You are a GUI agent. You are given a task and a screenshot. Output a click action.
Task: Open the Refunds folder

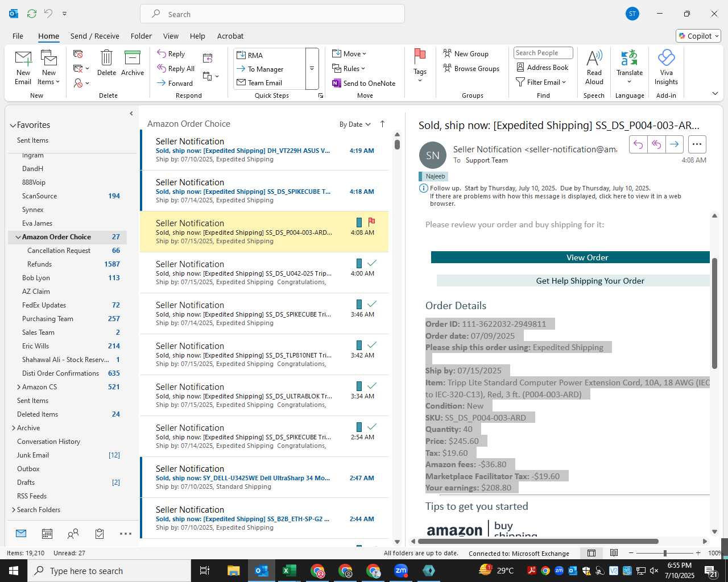tap(67, 264)
